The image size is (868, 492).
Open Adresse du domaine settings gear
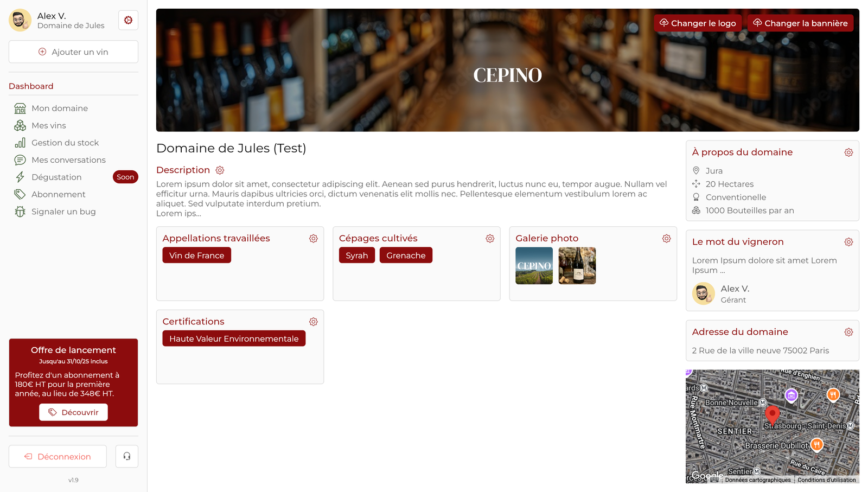coord(849,332)
